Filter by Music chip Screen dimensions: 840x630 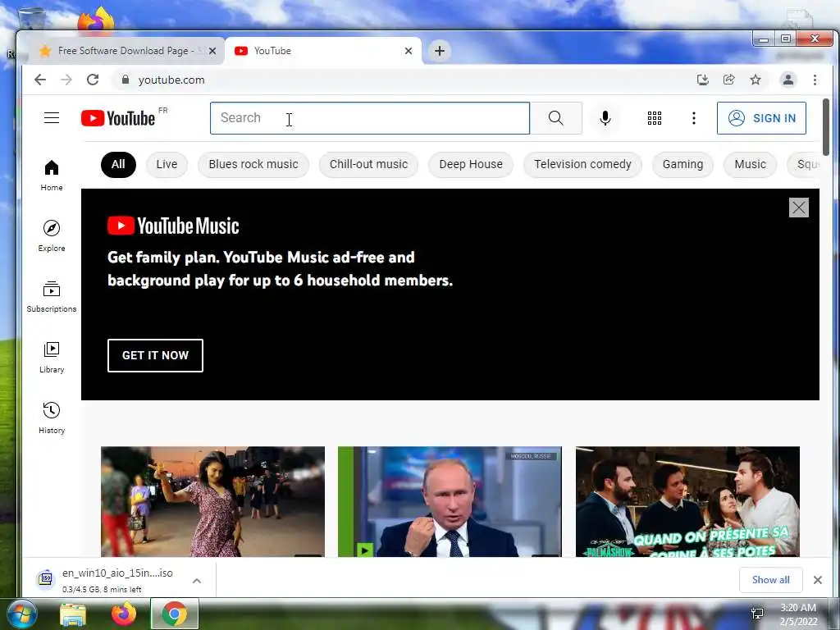click(750, 164)
